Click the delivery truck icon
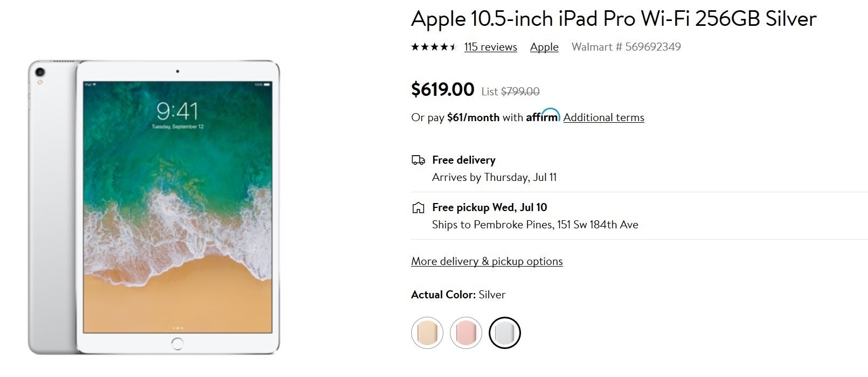This screenshot has height=377, width=868. pos(418,160)
